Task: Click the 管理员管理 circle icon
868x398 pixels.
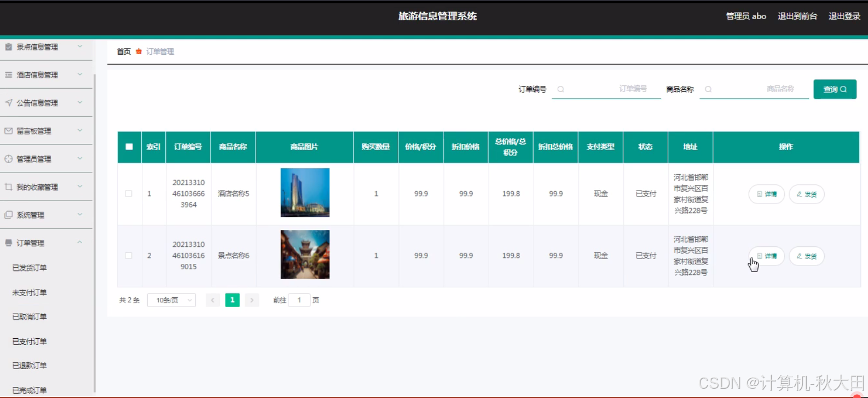Action: [x=8, y=159]
